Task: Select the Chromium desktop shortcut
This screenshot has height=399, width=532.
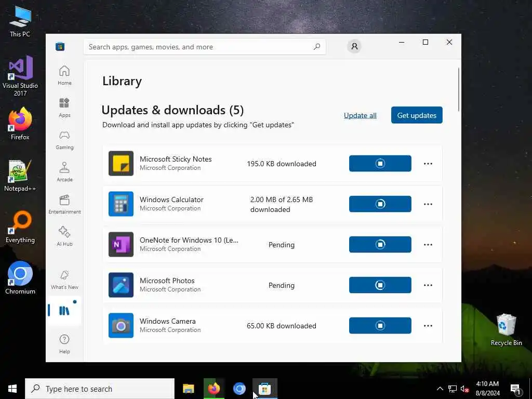Action: 20,278
